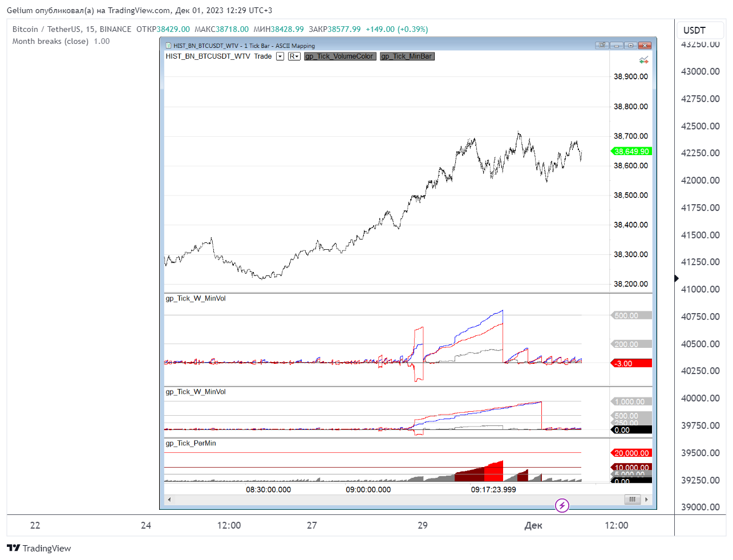The image size is (733, 560).
Task: Click the horizontal scrollbar thumb
Action: pyautogui.click(x=632, y=500)
